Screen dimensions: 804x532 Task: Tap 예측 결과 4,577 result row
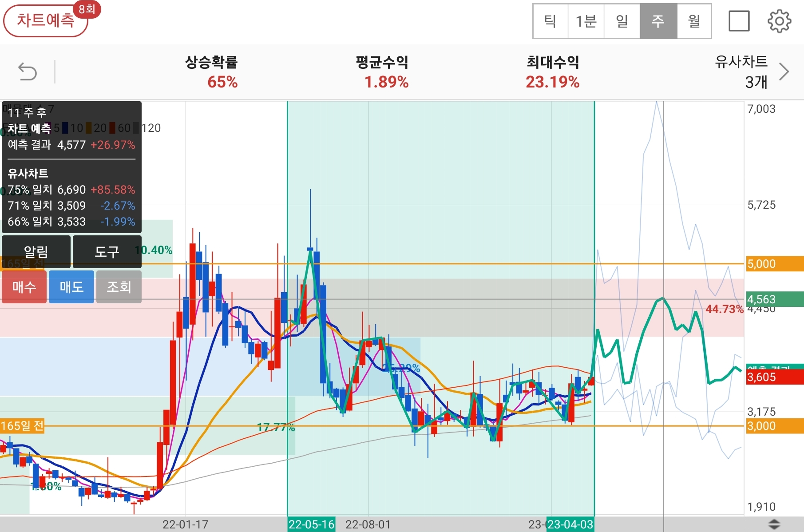click(71, 145)
